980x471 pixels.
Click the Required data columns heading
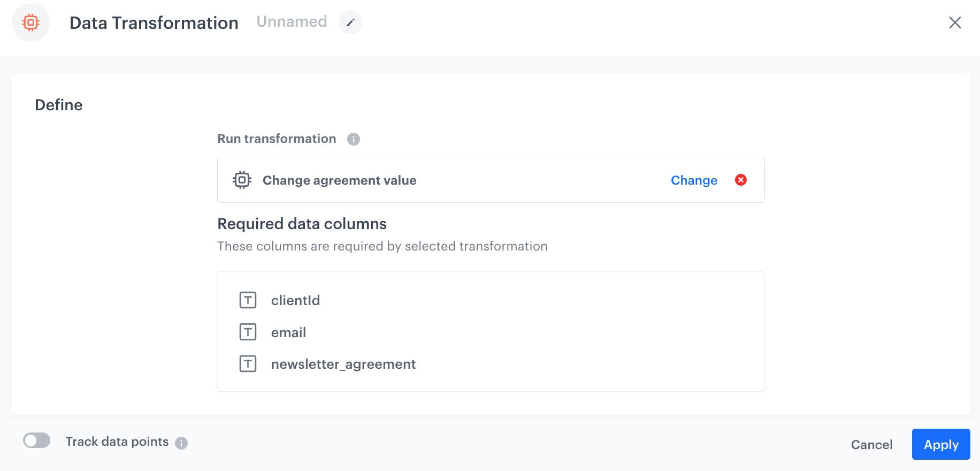[302, 224]
